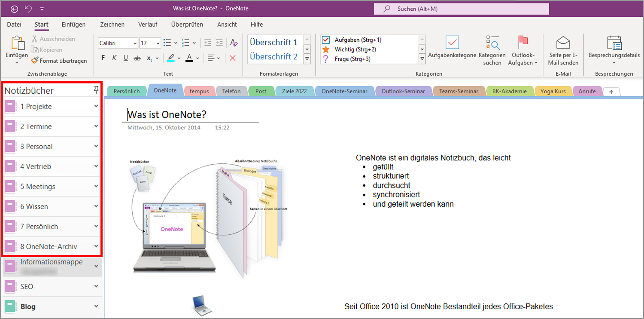Open the Hilfe ribbon tab
Screen dimensions: 644x319
(257, 25)
